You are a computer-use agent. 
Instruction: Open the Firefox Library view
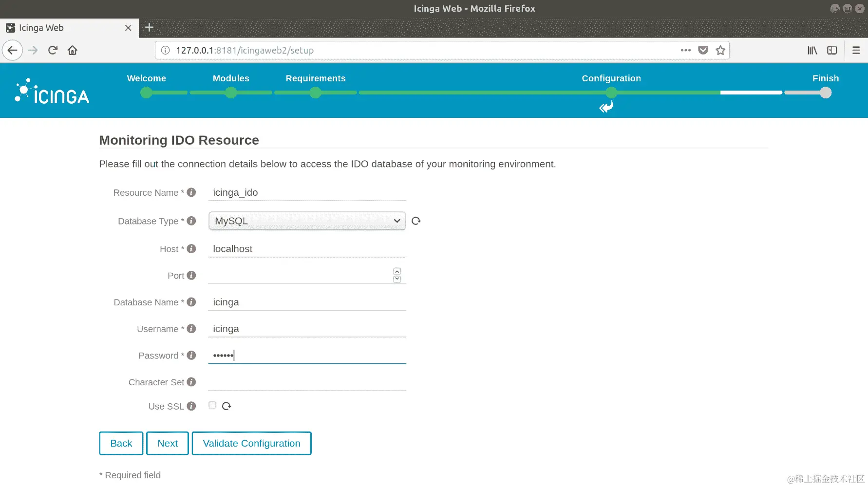[x=812, y=50]
